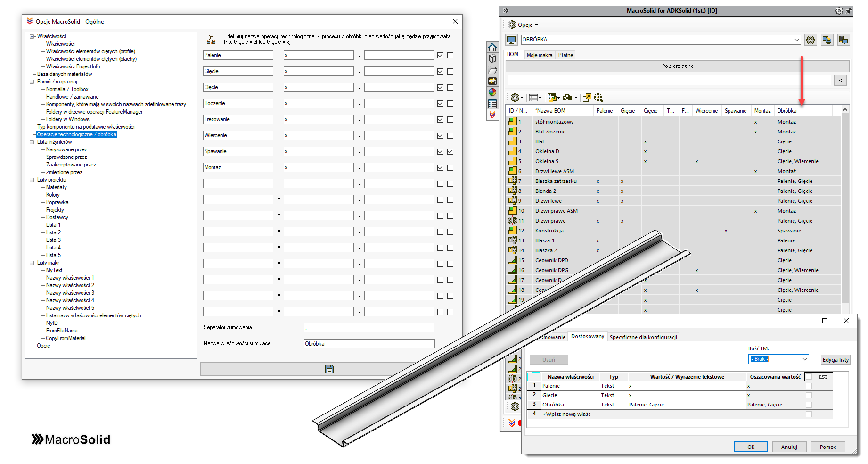
Task: Click the BOM list vertical scrollbar up arrow
Action: click(x=845, y=110)
